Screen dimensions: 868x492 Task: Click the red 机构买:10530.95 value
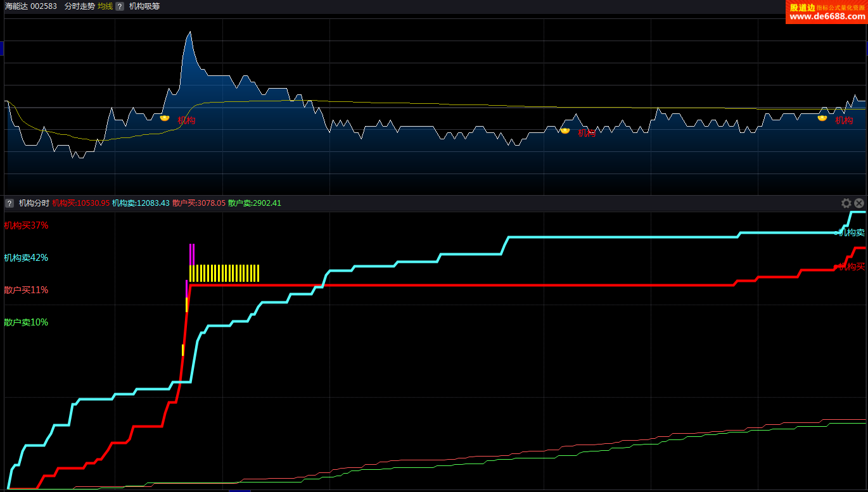click(x=80, y=203)
